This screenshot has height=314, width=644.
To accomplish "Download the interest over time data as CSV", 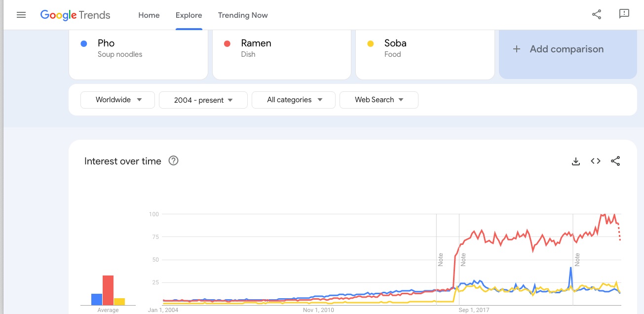I will click(x=576, y=161).
